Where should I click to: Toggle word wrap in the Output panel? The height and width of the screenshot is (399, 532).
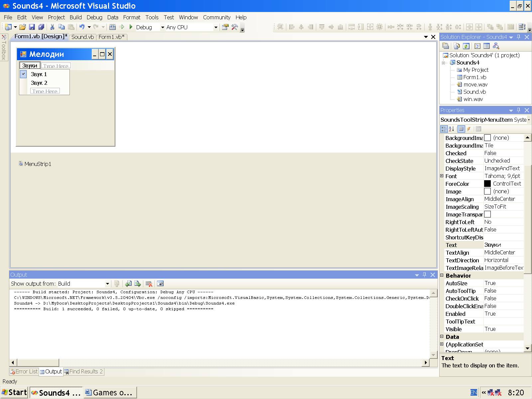(160, 284)
